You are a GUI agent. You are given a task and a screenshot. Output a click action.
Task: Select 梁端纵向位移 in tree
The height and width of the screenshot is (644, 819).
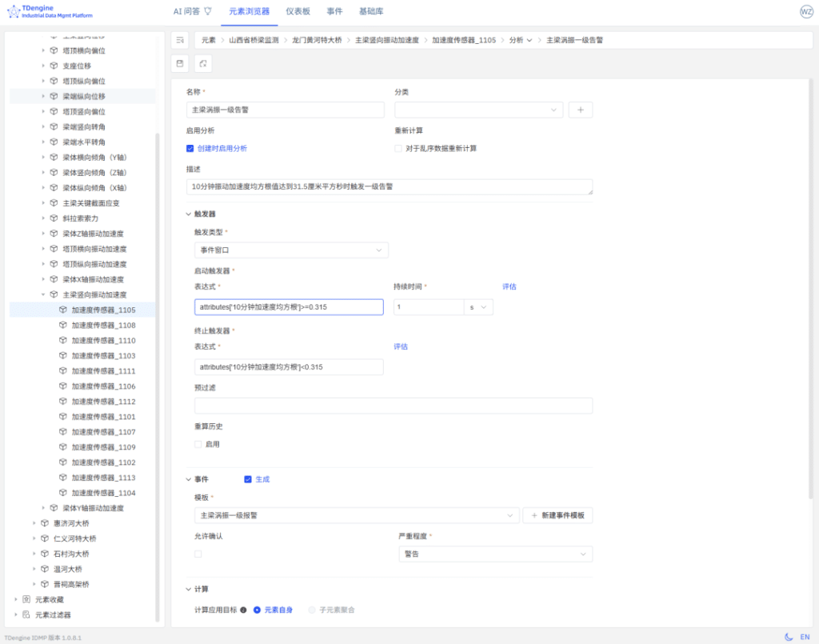pyautogui.click(x=84, y=96)
